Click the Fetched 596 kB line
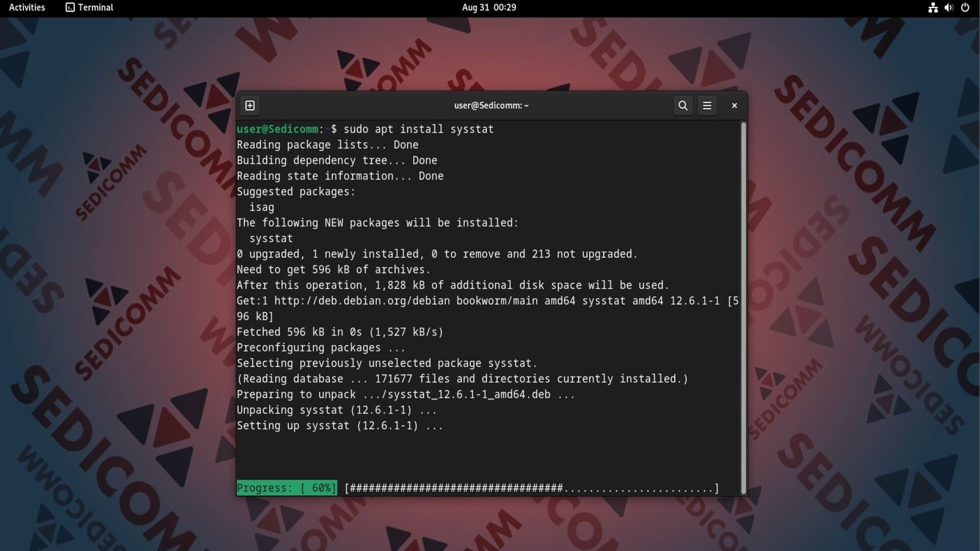The width and height of the screenshot is (980, 551). 339,332
